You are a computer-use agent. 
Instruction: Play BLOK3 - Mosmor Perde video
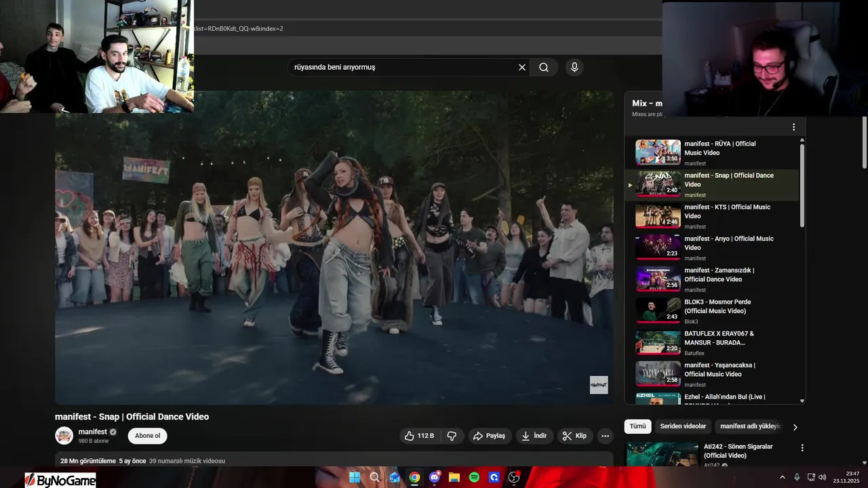point(712,311)
